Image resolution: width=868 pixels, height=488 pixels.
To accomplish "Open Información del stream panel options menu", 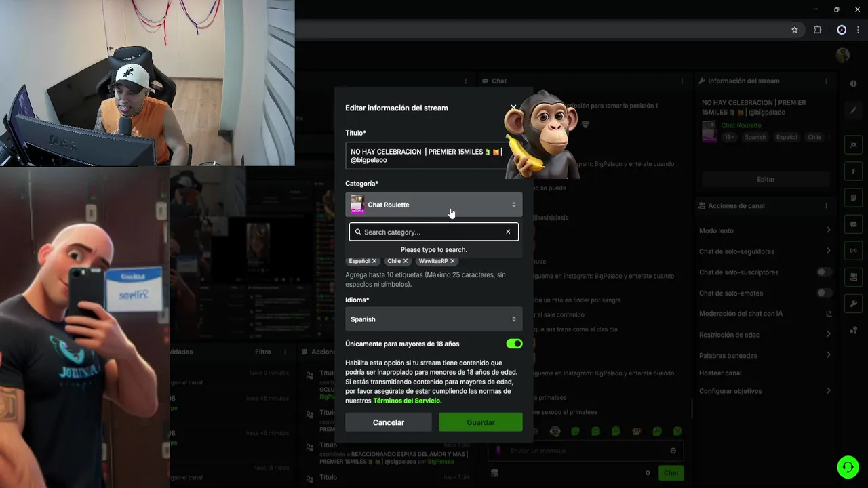I will (x=826, y=81).
